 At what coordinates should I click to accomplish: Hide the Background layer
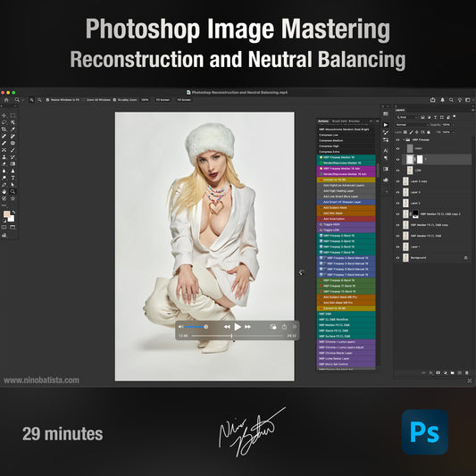pyautogui.click(x=397, y=258)
